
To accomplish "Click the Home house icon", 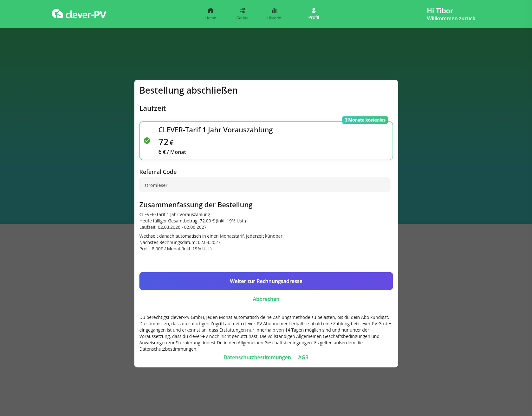I will pos(211,10).
